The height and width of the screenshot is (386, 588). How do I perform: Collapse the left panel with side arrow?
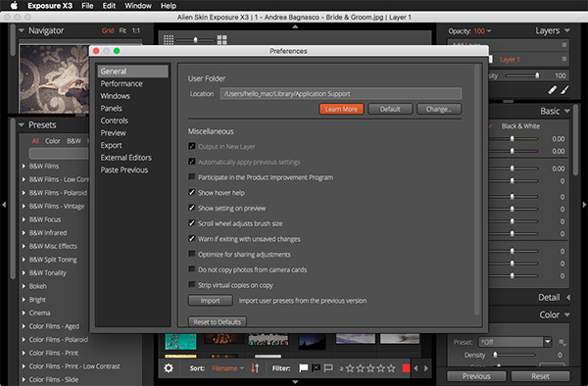(x=4, y=205)
